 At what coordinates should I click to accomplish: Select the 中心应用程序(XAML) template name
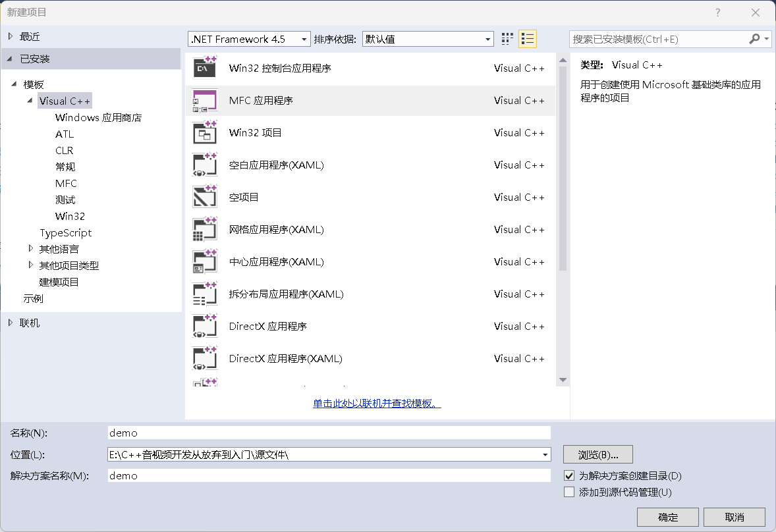276,261
